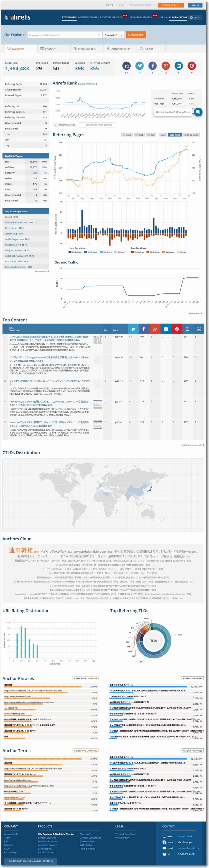Open Positions Explorer navigation item
Viewport: 209px width, 868px height.
click(x=111, y=18)
